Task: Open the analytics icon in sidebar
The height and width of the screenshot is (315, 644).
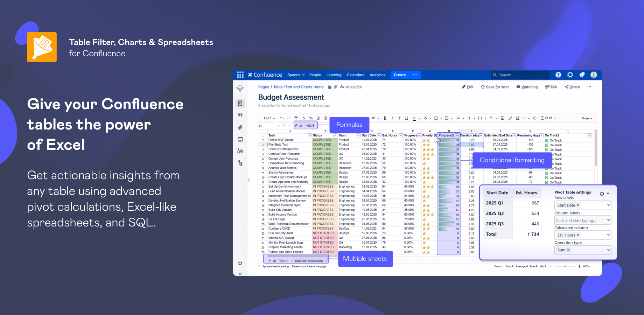Action: [240, 151]
